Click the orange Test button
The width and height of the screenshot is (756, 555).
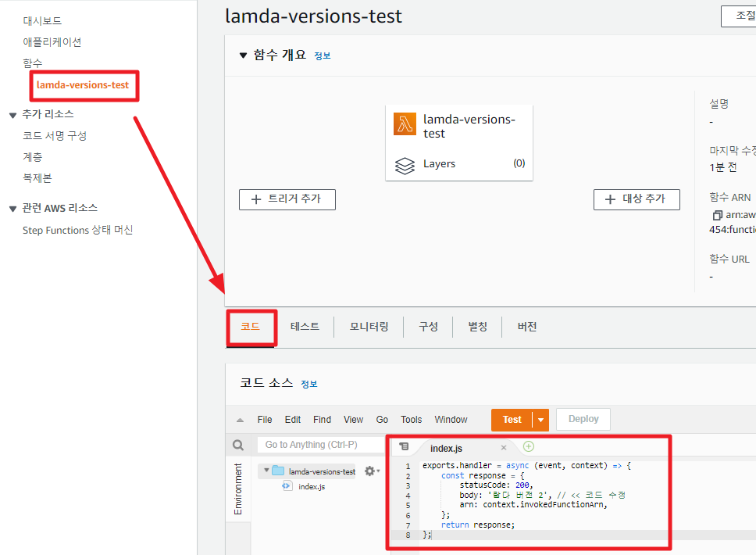[512, 420]
